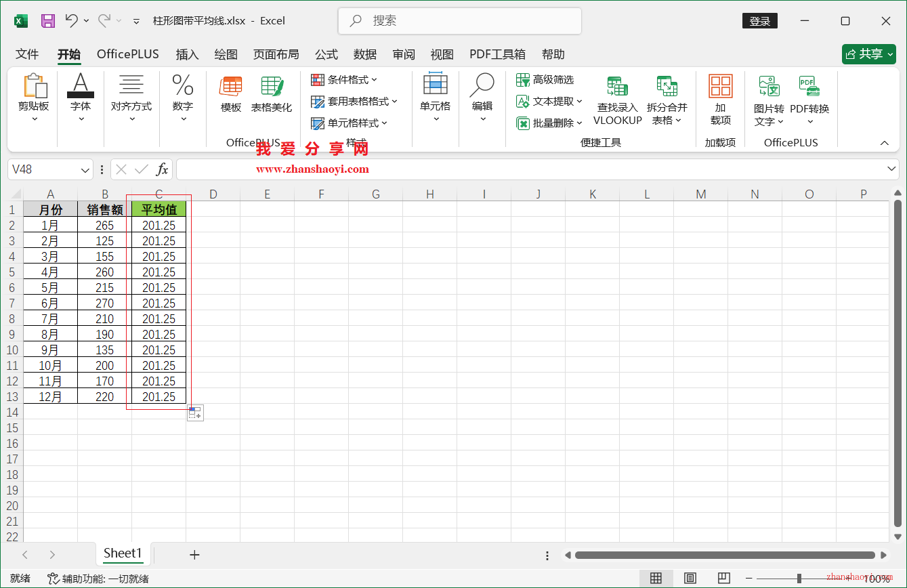This screenshot has height=588, width=907.
Task: Click the add new sheet plus button
Action: coord(194,555)
